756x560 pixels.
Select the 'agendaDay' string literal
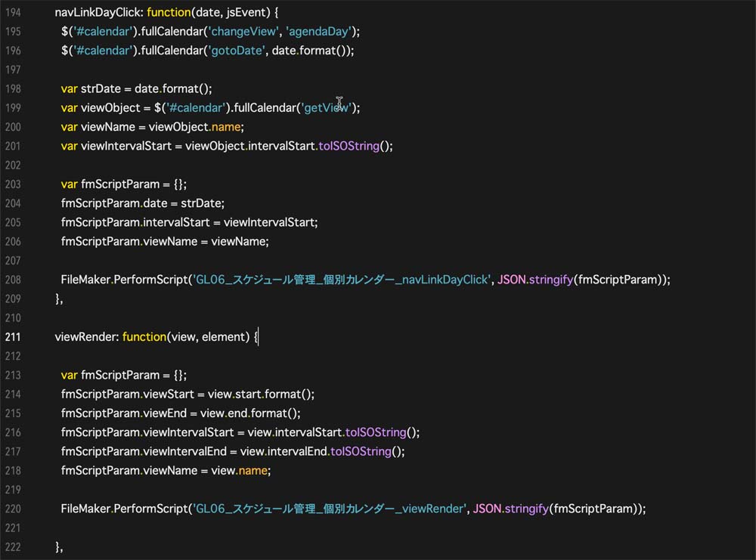(x=319, y=32)
